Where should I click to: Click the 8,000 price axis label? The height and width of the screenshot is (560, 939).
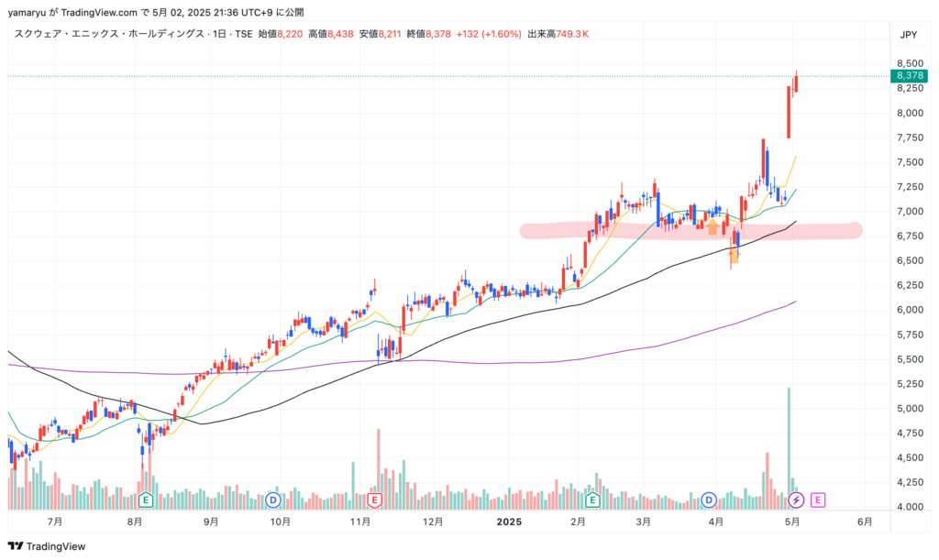pos(910,113)
